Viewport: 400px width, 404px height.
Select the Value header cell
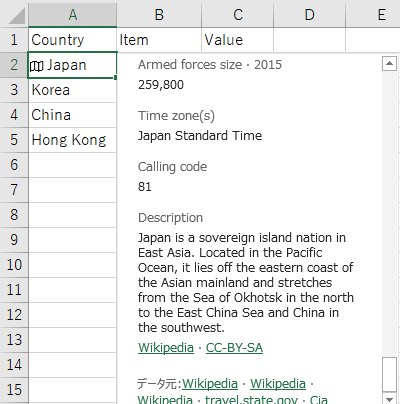(237, 40)
